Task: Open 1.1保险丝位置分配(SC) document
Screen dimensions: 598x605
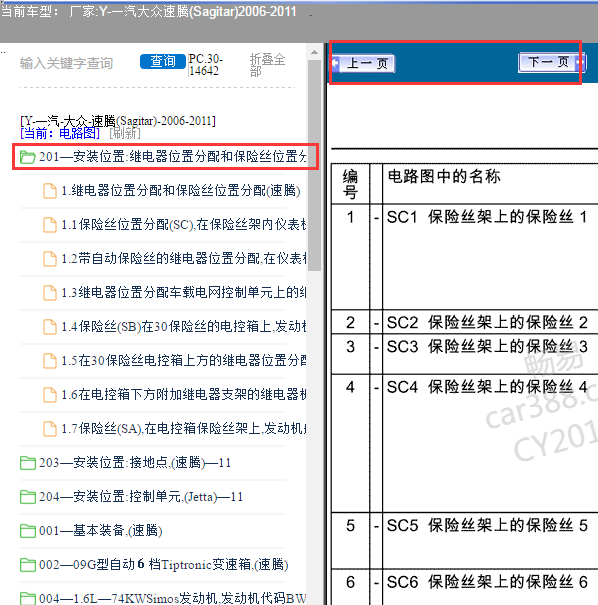Action: (x=184, y=225)
